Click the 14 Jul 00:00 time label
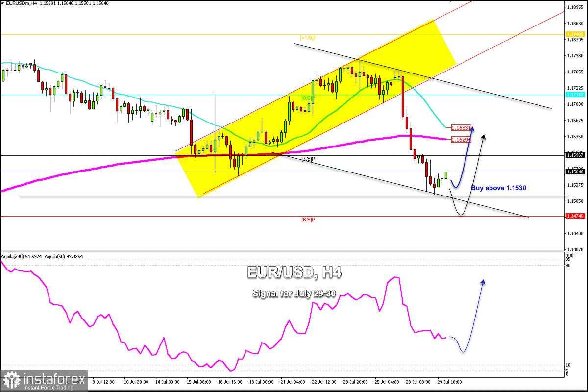Viewport: 588px width, 392px height. pyautogui.click(x=167, y=381)
